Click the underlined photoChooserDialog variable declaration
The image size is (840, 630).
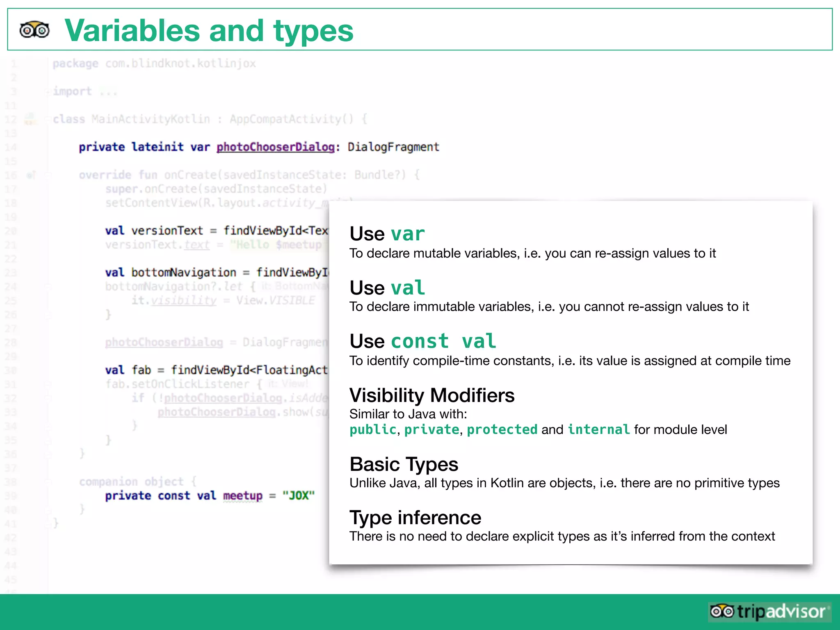(276, 147)
